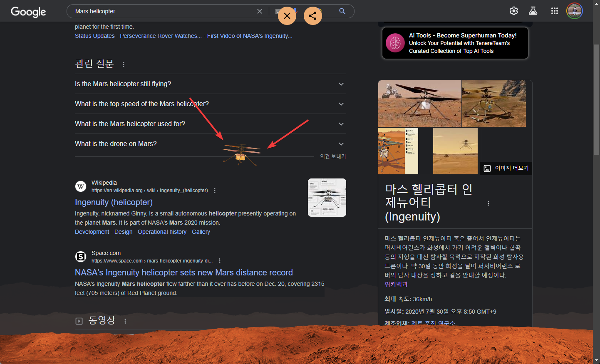The image size is (600, 364).
Task: Click the Wikipedia URL breadcrumb
Action: 150,191
